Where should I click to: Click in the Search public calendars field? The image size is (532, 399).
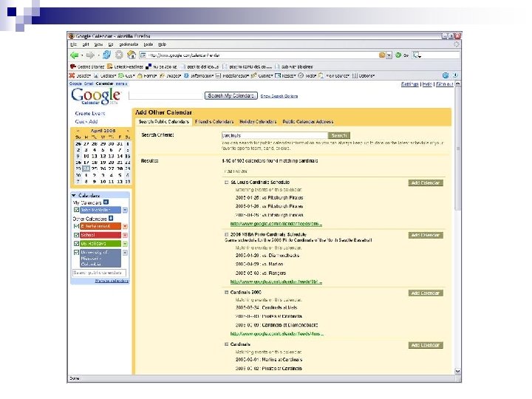coord(99,273)
